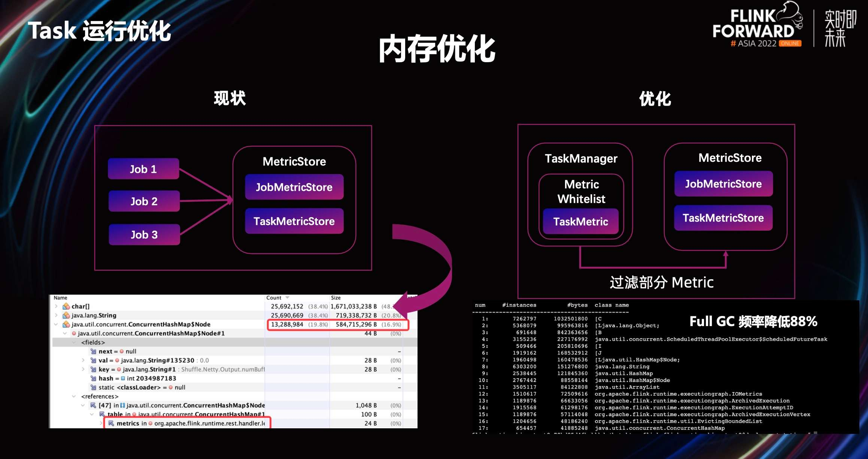Image resolution: width=868 pixels, height=459 pixels.
Task: Expand the char[] tree row
Action: pos(56,306)
